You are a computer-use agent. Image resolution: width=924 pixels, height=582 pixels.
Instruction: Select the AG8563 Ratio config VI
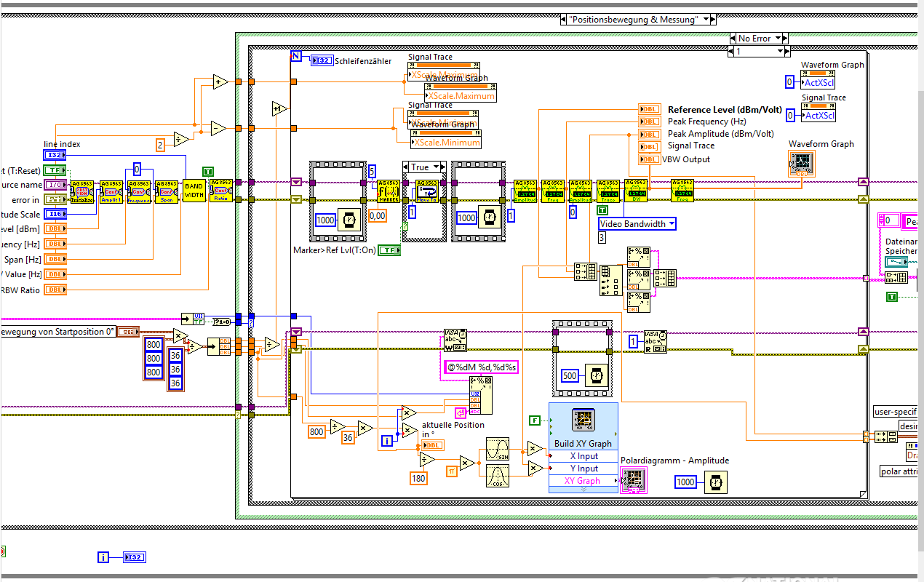pos(221,191)
